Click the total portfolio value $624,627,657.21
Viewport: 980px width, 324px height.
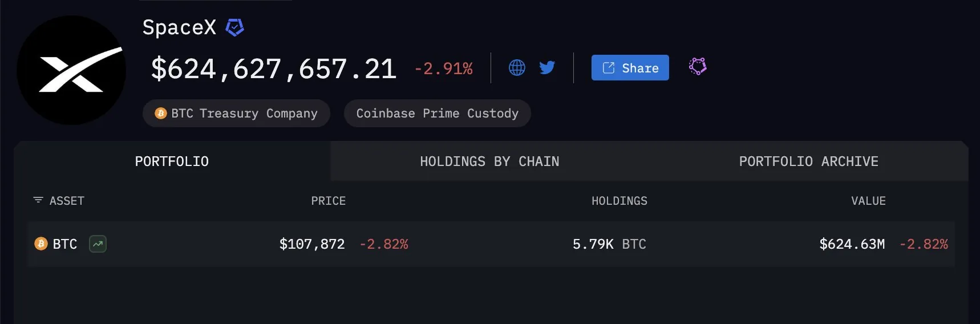273,69
